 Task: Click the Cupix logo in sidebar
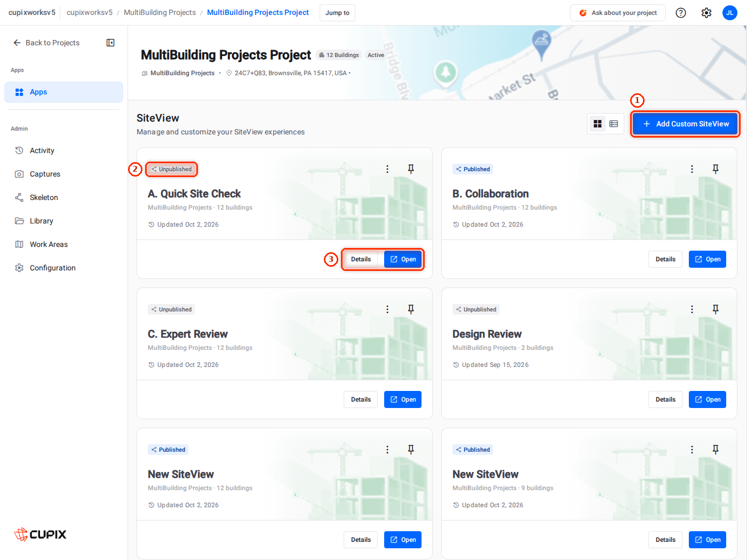(x=41, y=534)
